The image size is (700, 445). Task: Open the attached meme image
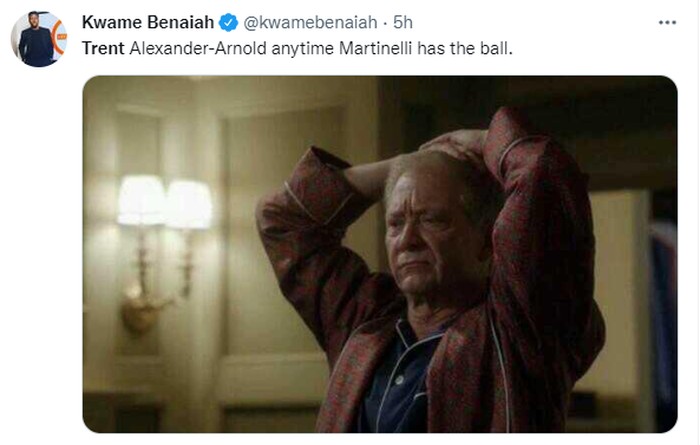(x=380, y=254)
